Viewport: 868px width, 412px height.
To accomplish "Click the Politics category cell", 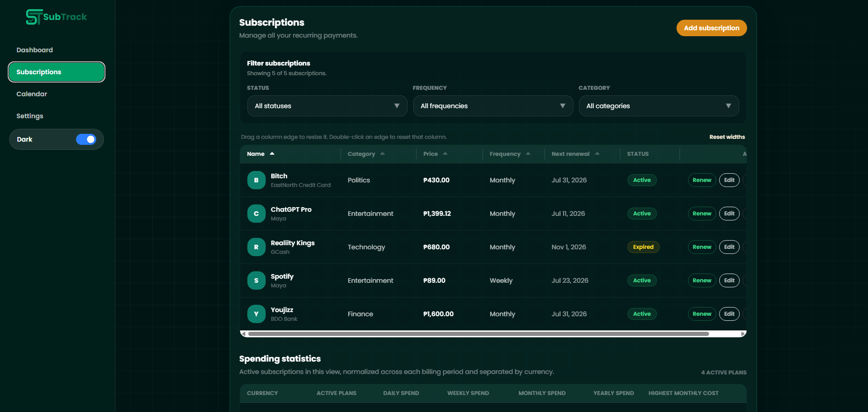I will pyautogui.click(x=359, y=180).
